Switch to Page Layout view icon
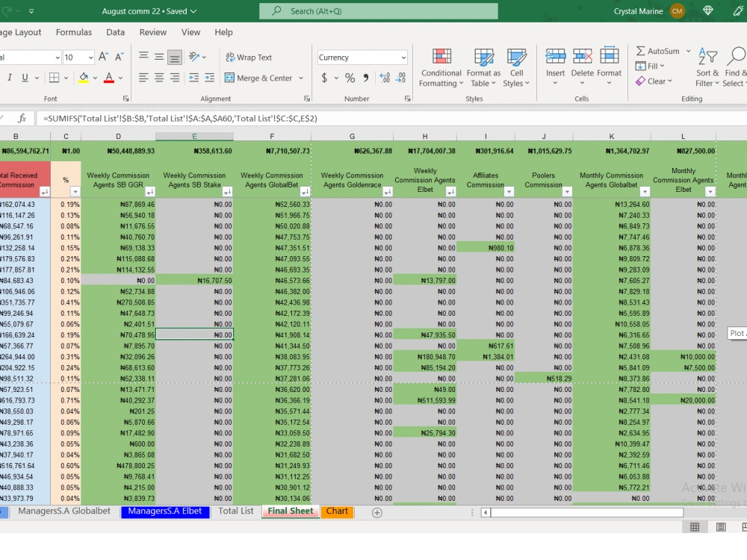 pyautogui.click(x=721, y=527)
